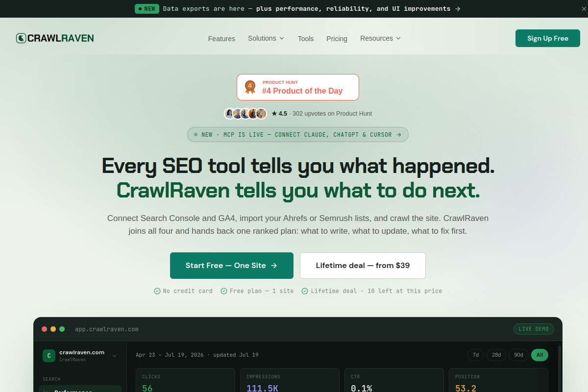Click the crawlraven.com site avatar C icon
The width and height of the screenshot is (588, 392).
click(49, 356)
